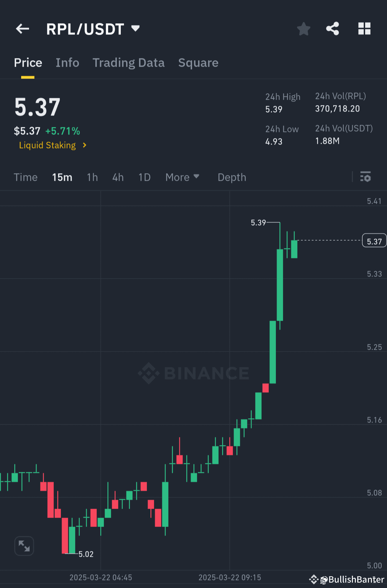Click the current price 5.37 label
Viewport: 387px width, 588px height.
click(x=374, y=240)
